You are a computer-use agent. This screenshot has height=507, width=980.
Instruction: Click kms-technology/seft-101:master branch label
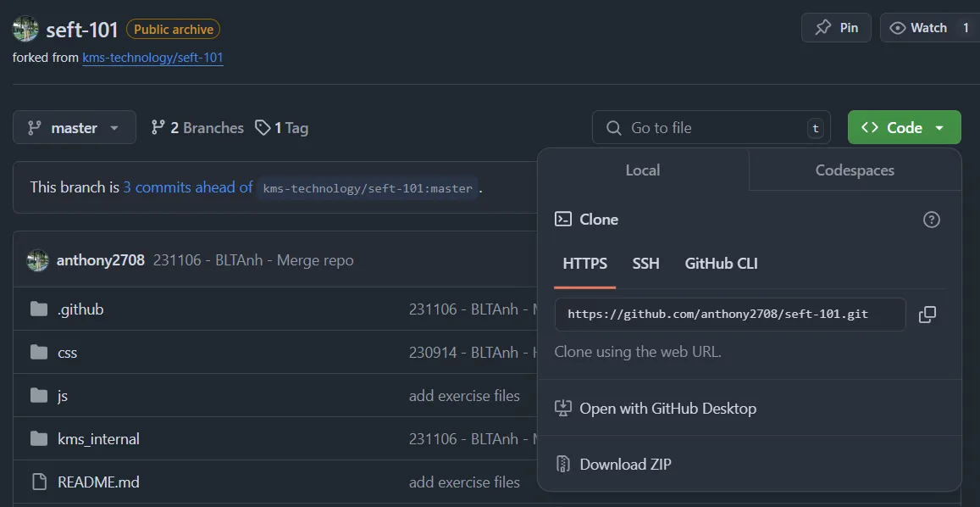pyautogui.click(x=368, y=187)
